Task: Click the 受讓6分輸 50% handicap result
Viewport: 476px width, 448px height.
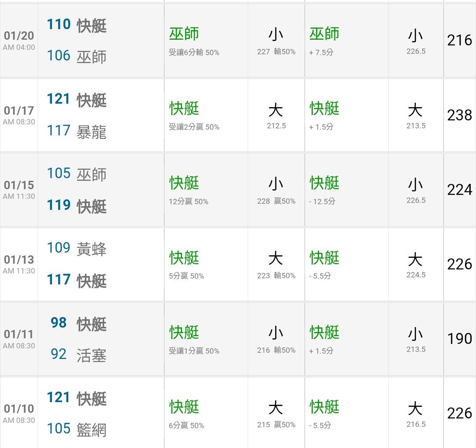Action: [x=194, y=52]
